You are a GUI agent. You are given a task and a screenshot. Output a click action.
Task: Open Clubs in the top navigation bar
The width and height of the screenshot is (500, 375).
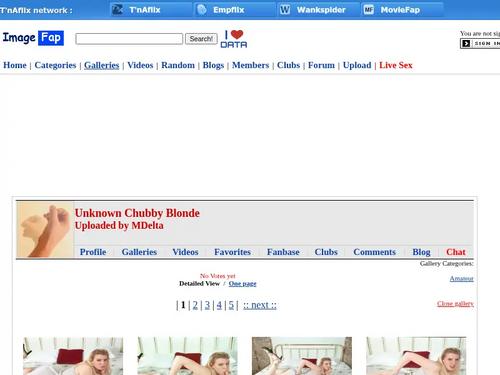pos(288,65)
